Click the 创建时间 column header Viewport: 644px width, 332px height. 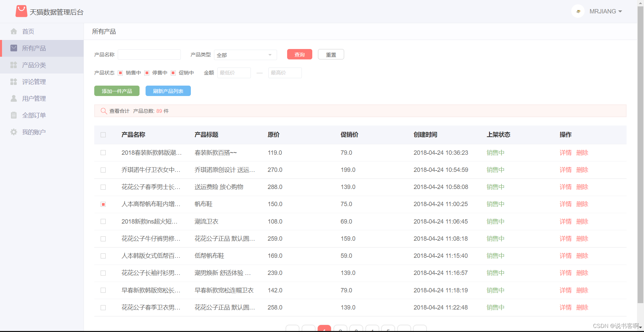[425, 135]
